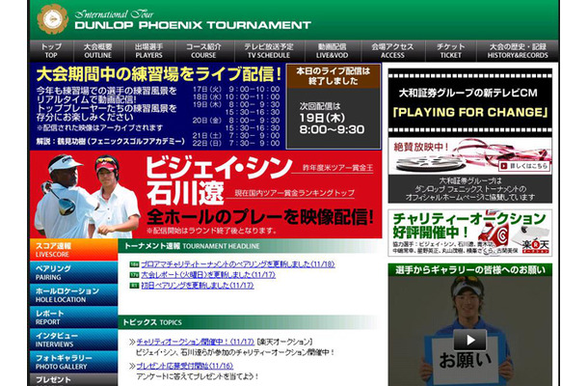
Task: Click the 選手からギャラリーの皆様へのお願い header
Action: click(x=469, y=270)
